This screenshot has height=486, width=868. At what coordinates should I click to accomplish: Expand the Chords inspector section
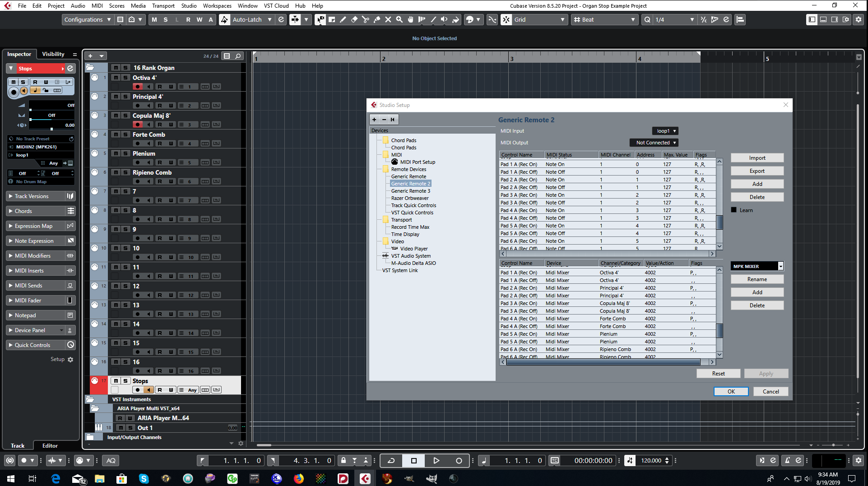[x=37, y=211]
